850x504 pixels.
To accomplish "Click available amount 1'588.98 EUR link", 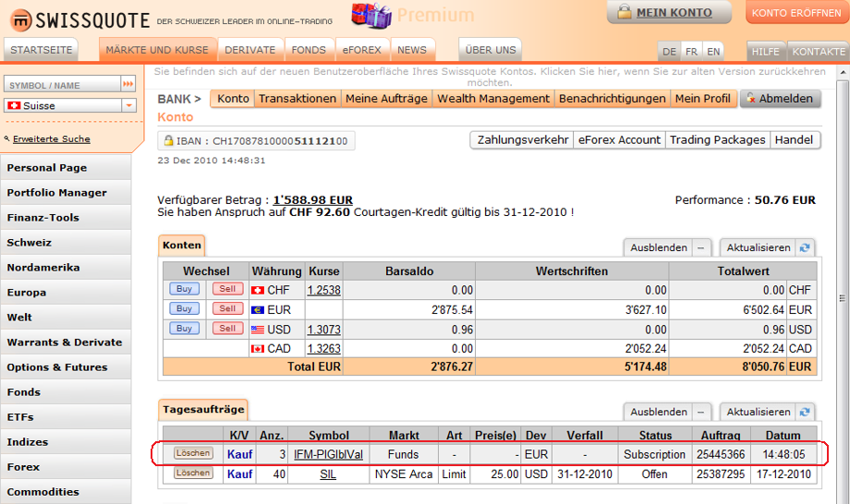I will coord(313,200).
